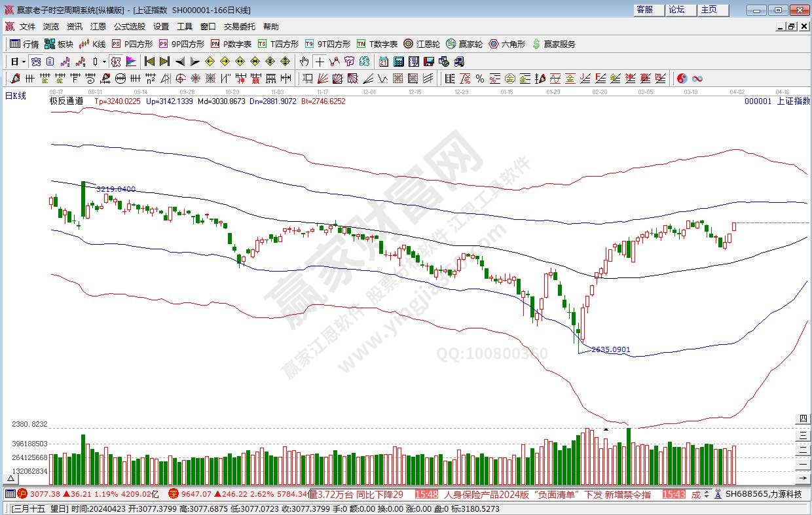Toggle the crosshair cursor tool

(x=320, y=62)
